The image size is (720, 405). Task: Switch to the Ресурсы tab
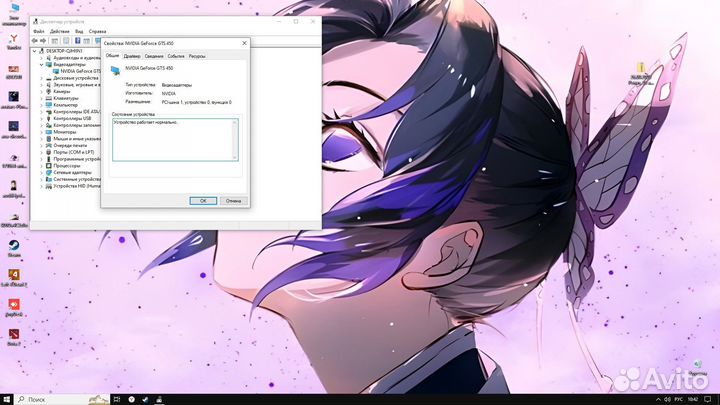coord(197,56)
